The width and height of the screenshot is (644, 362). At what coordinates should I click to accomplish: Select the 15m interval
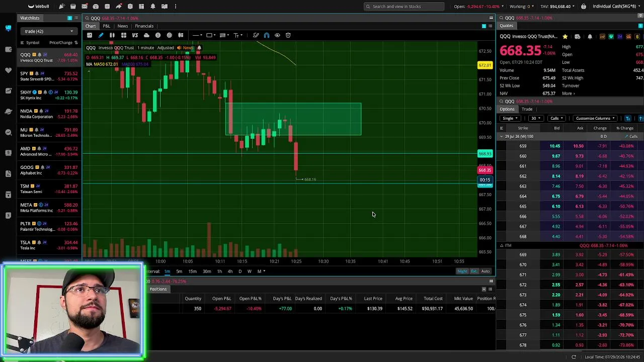pyautogui.click(x=192, y=271)
